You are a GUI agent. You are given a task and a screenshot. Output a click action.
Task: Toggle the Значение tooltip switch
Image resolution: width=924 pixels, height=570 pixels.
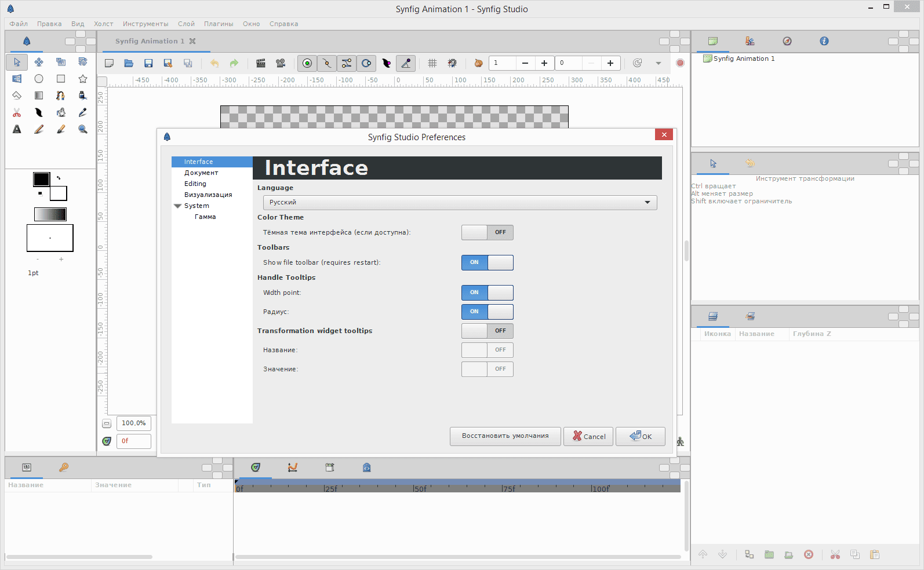click(x=488, y=369)
